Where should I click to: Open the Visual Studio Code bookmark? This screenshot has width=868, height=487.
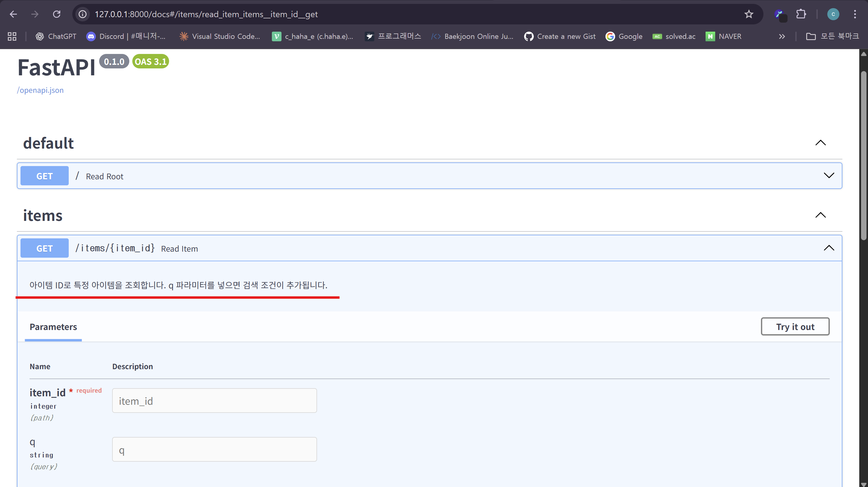tap(220, 36)
